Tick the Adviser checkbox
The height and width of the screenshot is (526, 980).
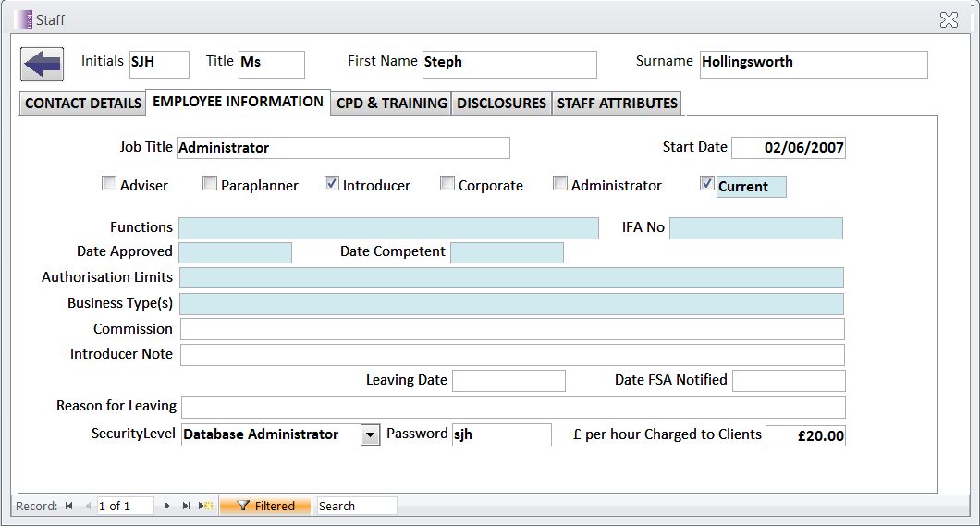109,184
